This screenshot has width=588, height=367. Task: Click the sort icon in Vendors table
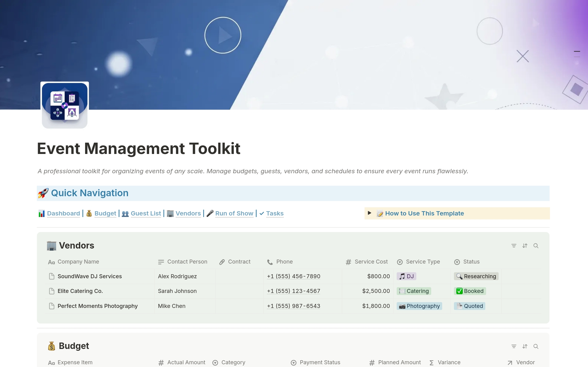tap(525, 246)
